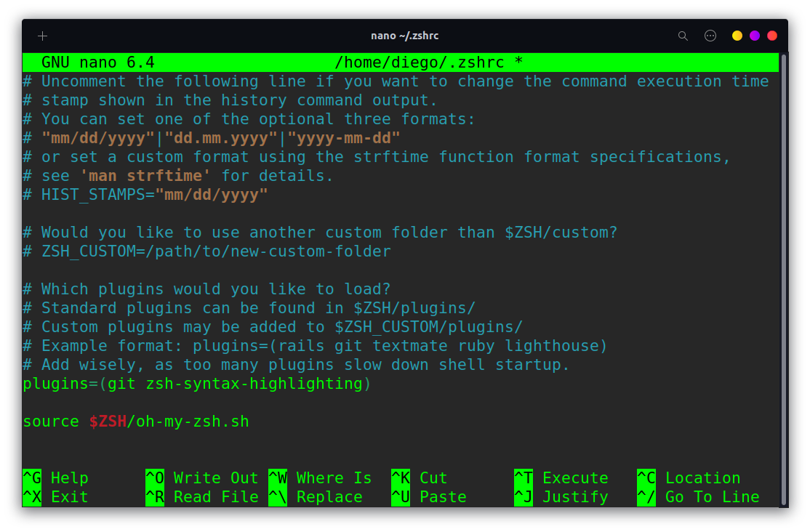Close the terminal with the red button
The image size is (810, 532).
click(x=772, y=36)
